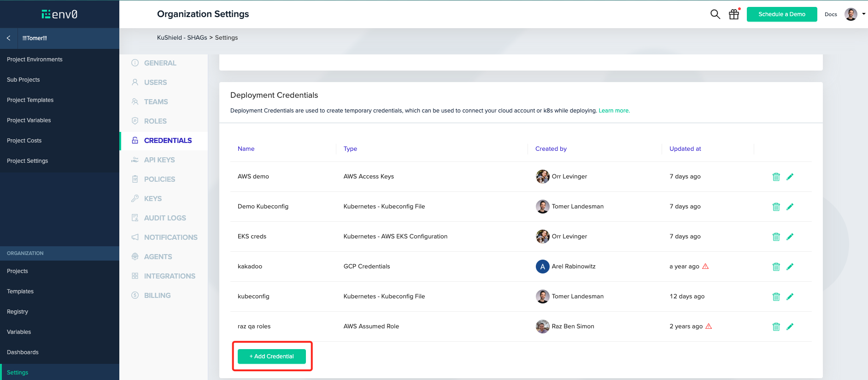Click the dollar icon beside BILLING
Image resolution: width=868 pixels, height=380 pixels.
tap(135, 295)
